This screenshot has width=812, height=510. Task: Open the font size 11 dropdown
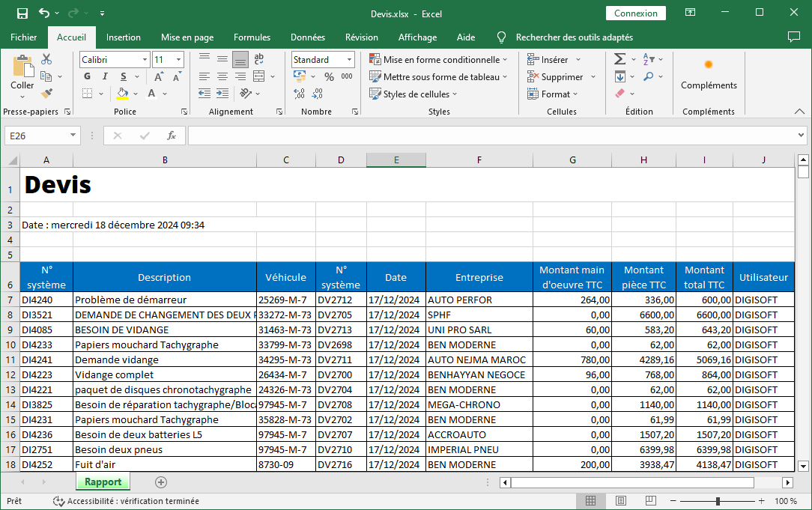pos(179,60)
